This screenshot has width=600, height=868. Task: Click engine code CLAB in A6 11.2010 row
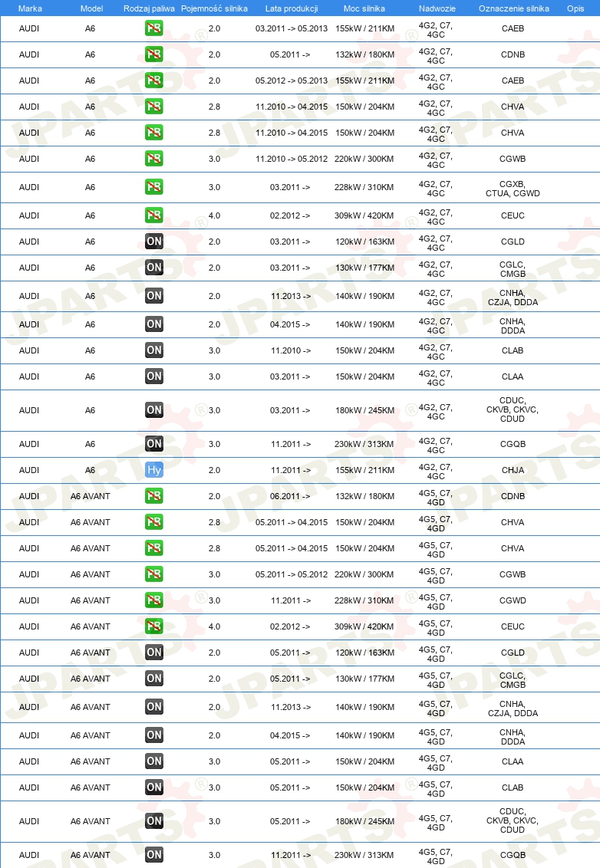(x=513, y=350)
